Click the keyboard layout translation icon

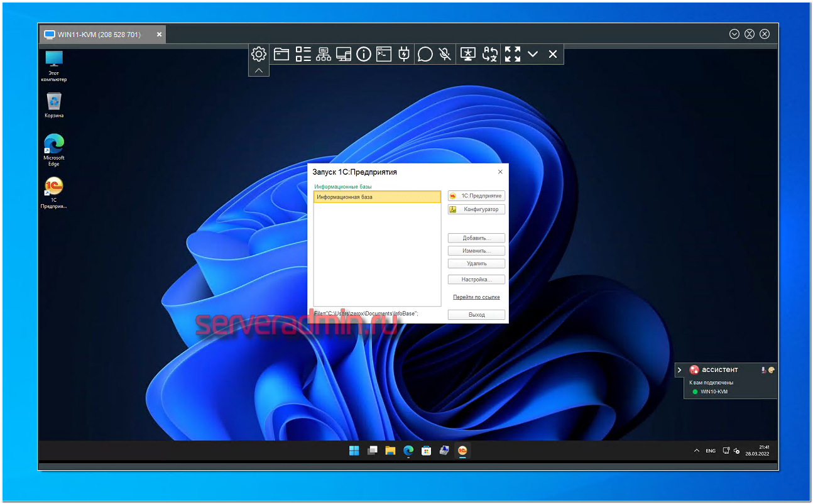[x=490, y=54]
